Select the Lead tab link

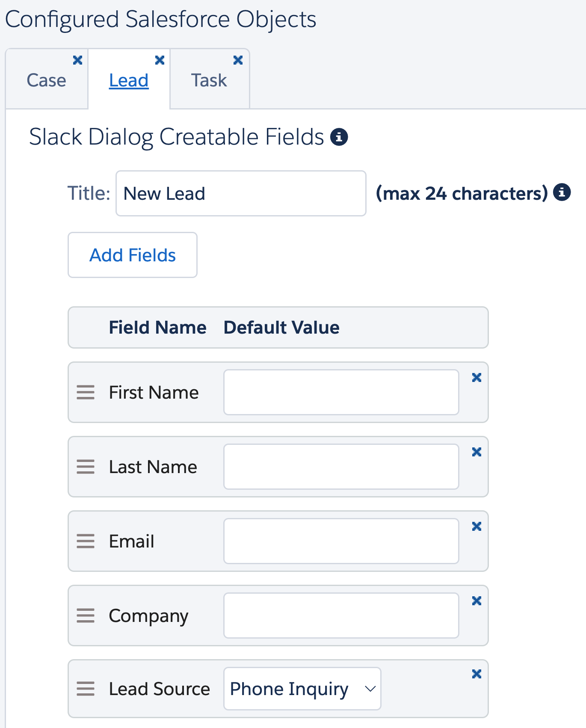(x=129, y=80)
